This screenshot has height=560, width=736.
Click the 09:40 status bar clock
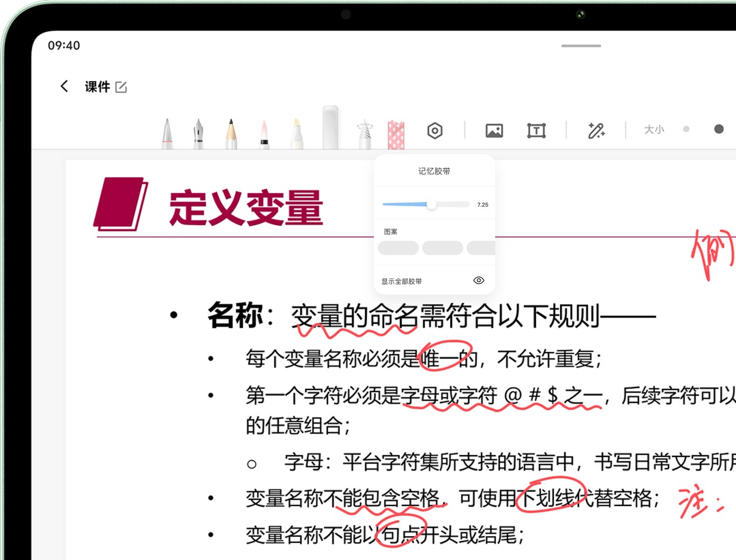(x=64, y=46)
